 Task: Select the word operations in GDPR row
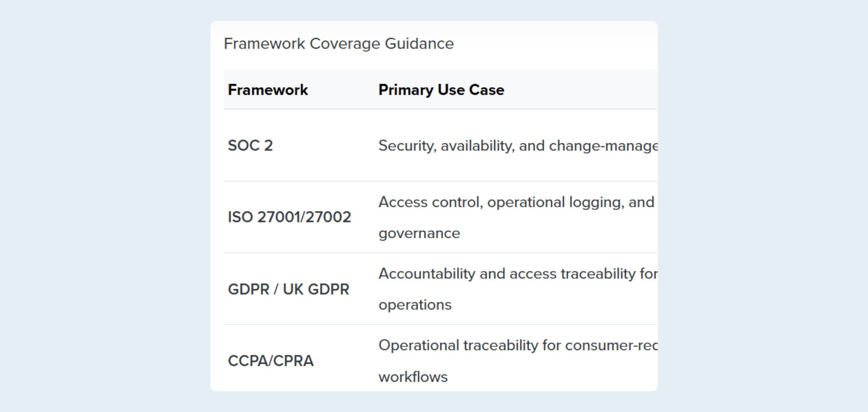415,305
